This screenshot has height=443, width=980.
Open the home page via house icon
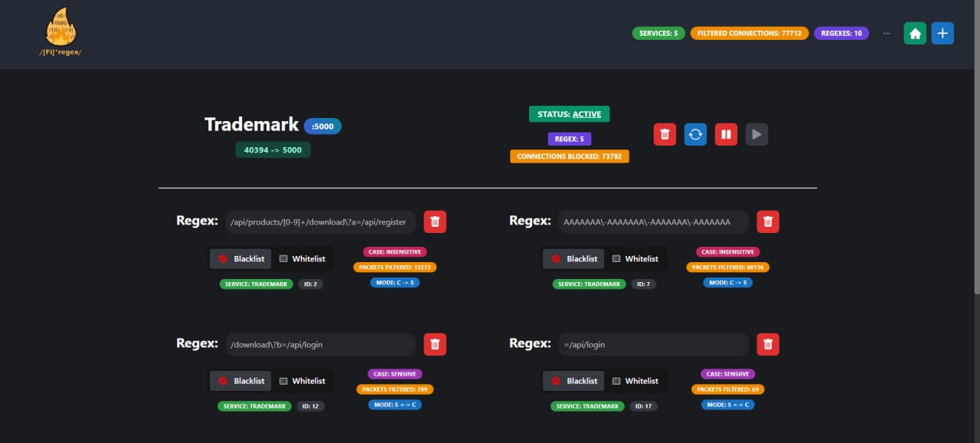click(915, 33)
